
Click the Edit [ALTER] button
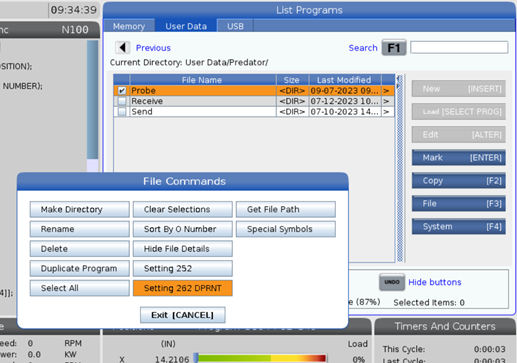(459, 135)
